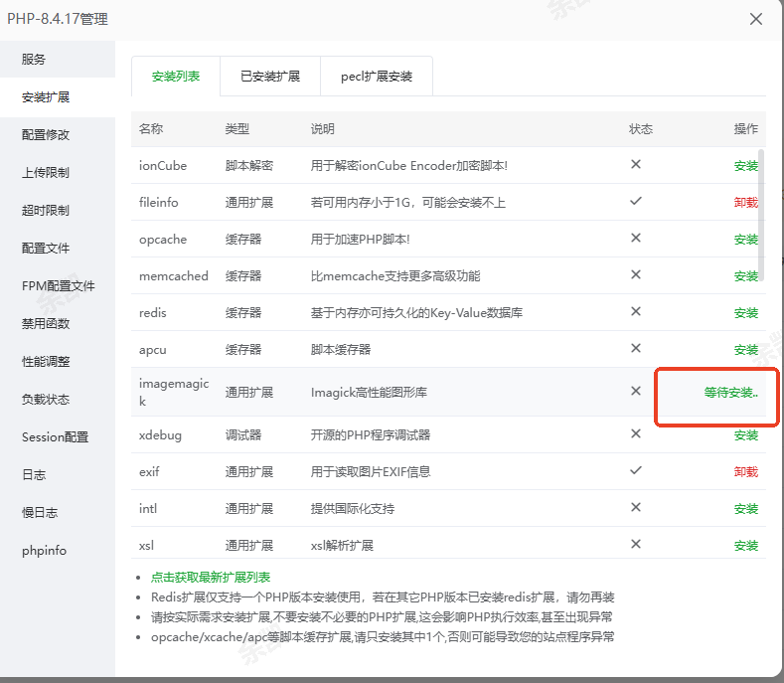Click the 类型 column header
The width and height of the screenshot is (784, 683).
tap(237, 129)
